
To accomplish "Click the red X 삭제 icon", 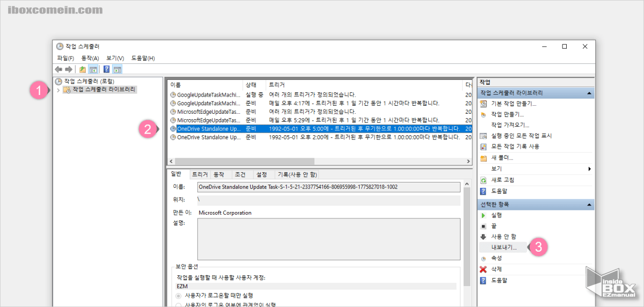I will (484, 269).
